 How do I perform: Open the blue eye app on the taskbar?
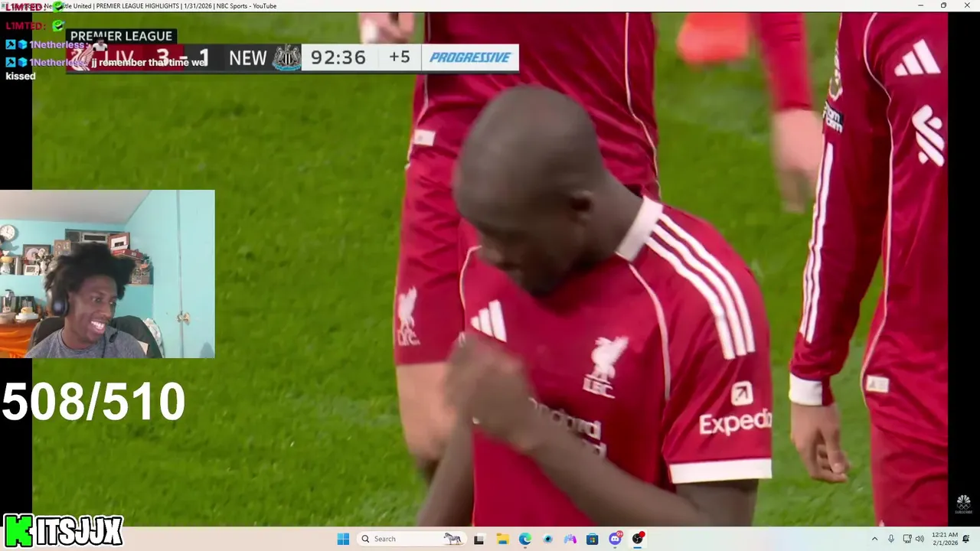[x=547, y=539]
